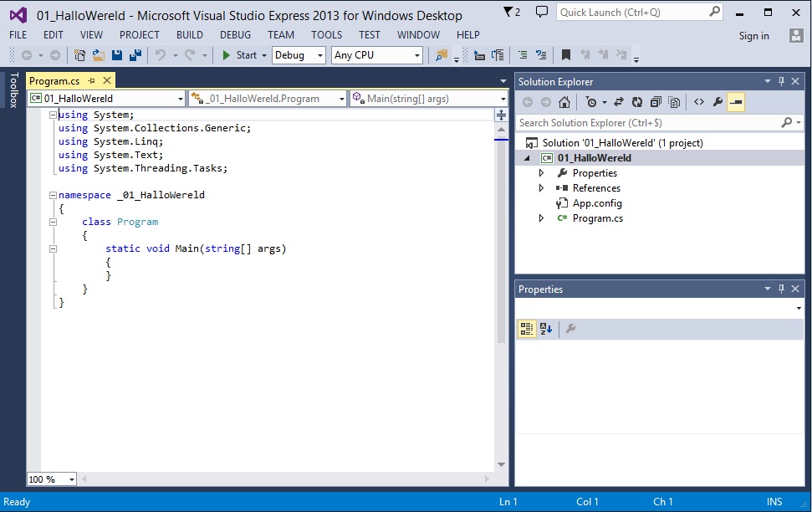This screenshot has width=812, height=512.
Task: Open the EDIT menu
Action: pyautogui.click(x=54, y=35)
